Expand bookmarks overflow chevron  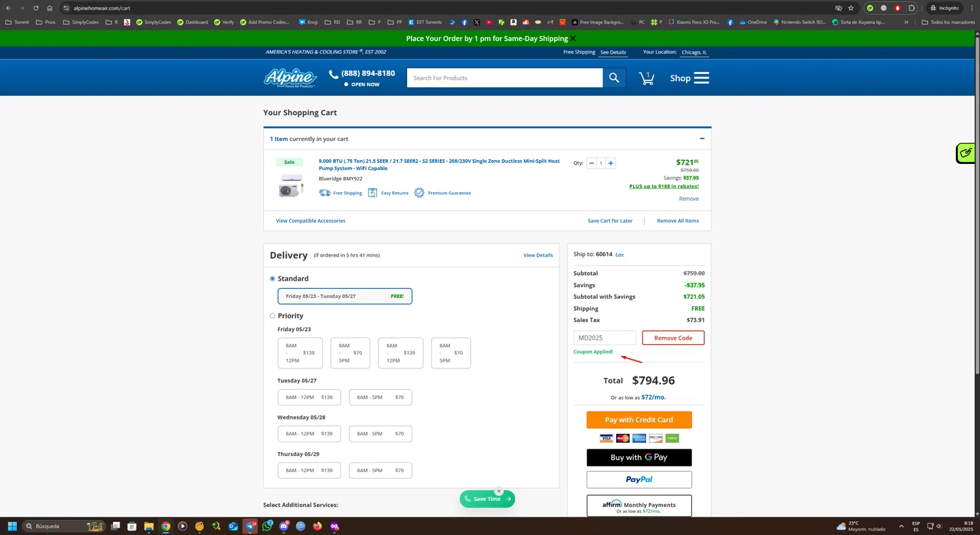(906, 22)
